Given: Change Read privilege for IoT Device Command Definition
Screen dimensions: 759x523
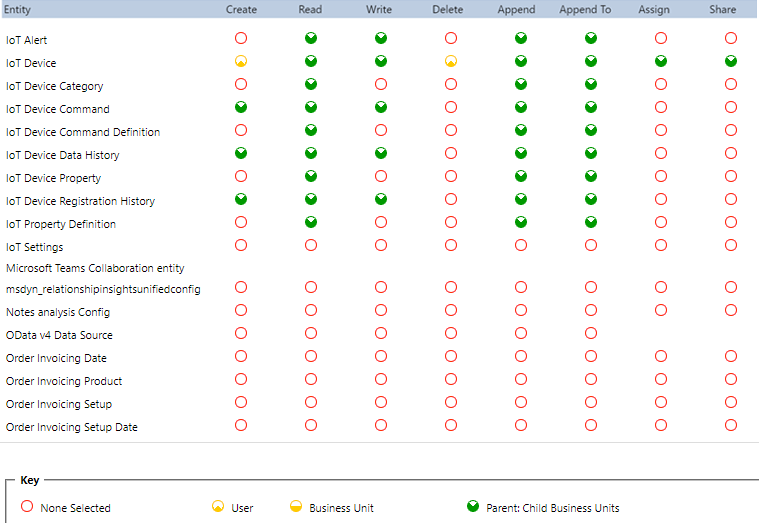Looking at the screenshot, I should (311, 130).
